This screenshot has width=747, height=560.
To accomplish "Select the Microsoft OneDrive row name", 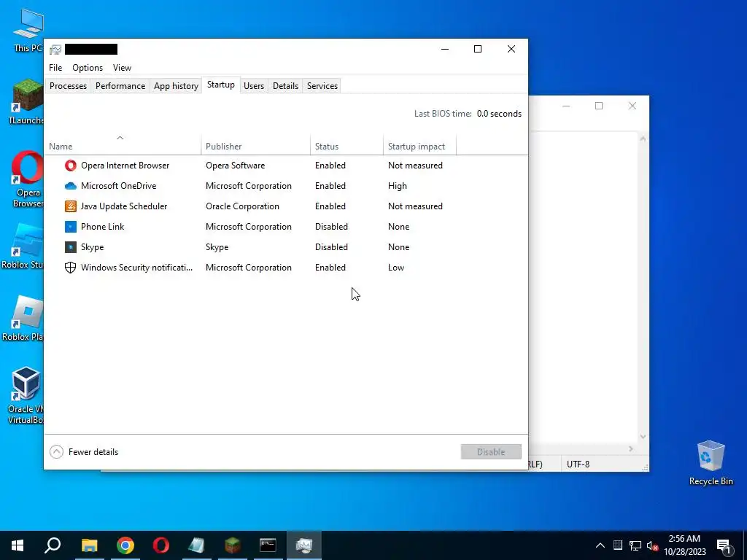I will pyautogui.click(x=118, y=186).
